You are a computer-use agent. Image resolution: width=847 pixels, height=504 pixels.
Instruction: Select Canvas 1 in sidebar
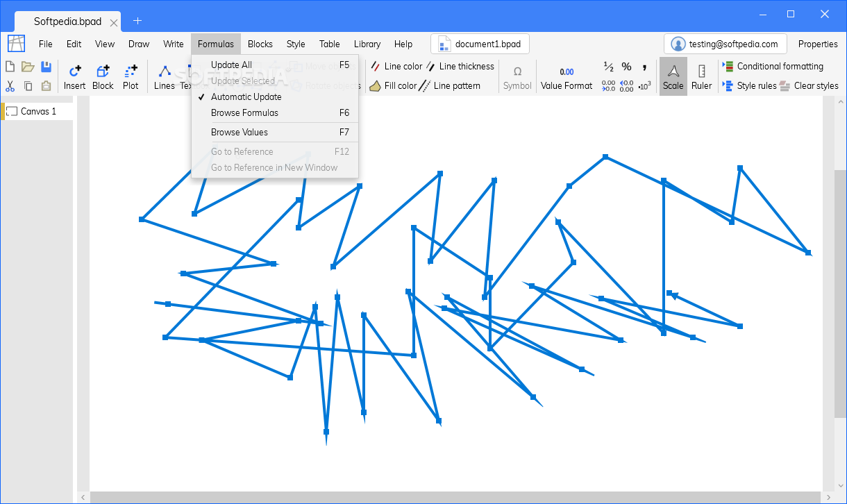tap(37, 111)
